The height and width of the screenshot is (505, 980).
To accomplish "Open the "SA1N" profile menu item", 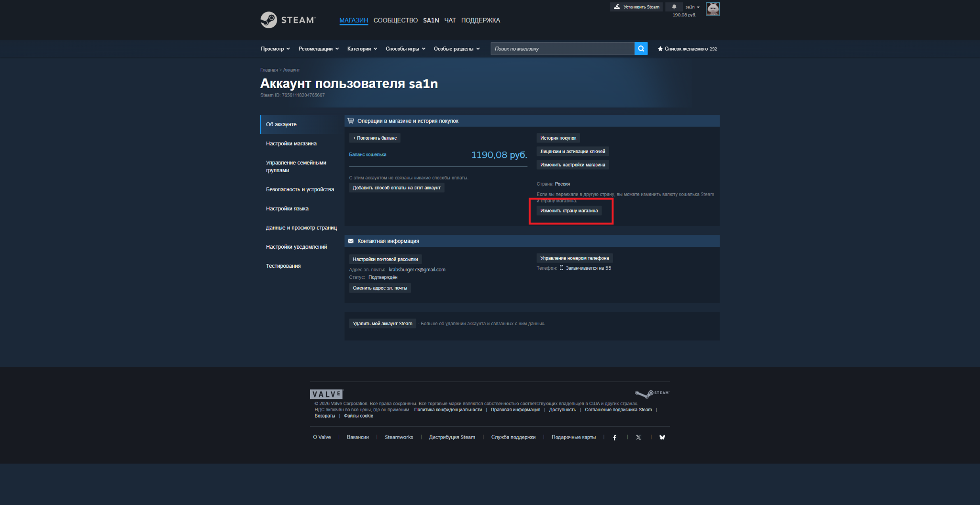I will point(431,20).
